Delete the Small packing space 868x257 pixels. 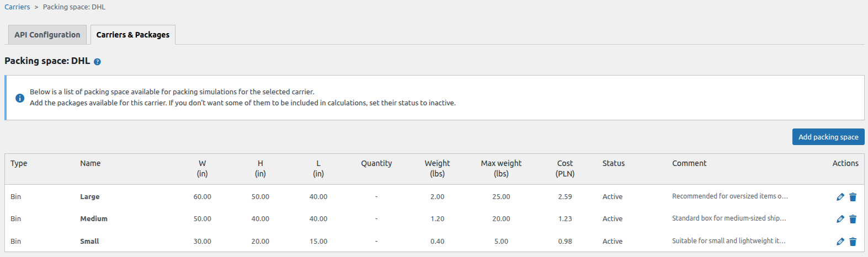pyautogui.click(x=853, y=242)
